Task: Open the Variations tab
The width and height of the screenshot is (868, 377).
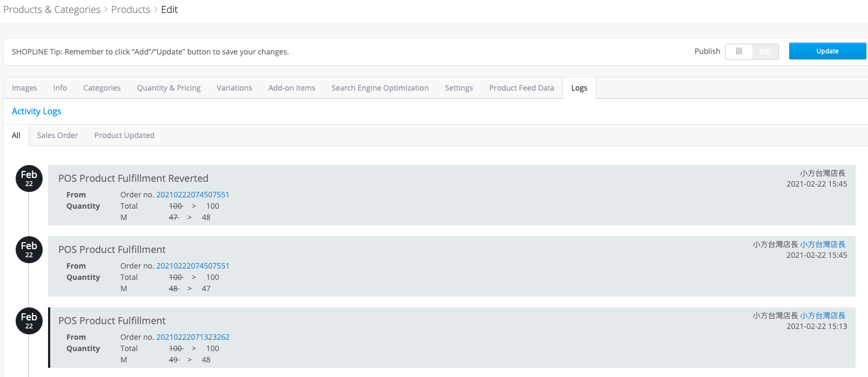Action: pyautogui.click(x=234, y=88)
